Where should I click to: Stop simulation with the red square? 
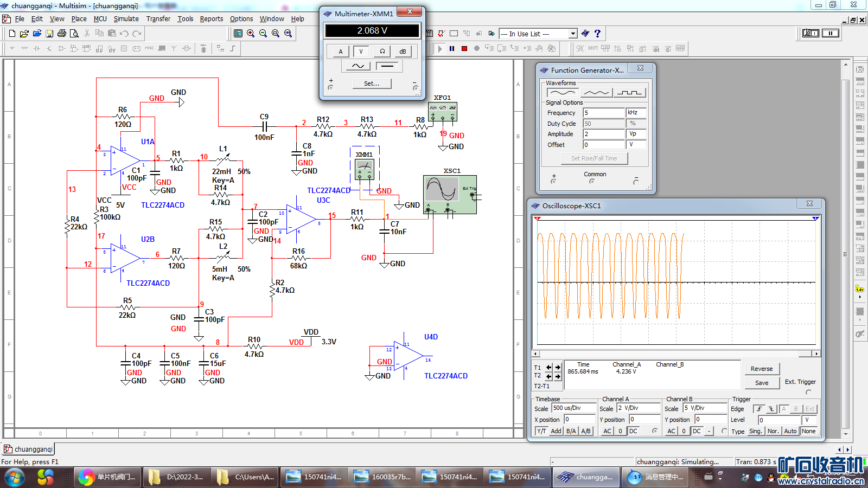[464, 49]
